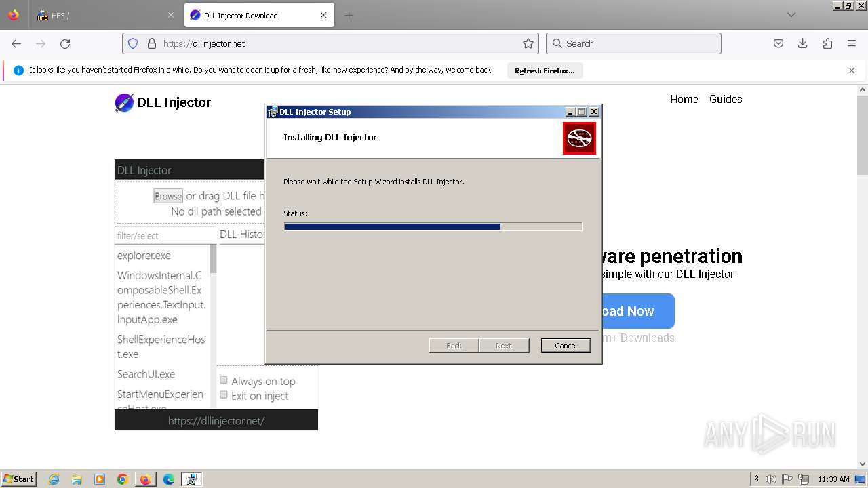
Task: Click the setup banner disc icon
Action: [579, 138]
